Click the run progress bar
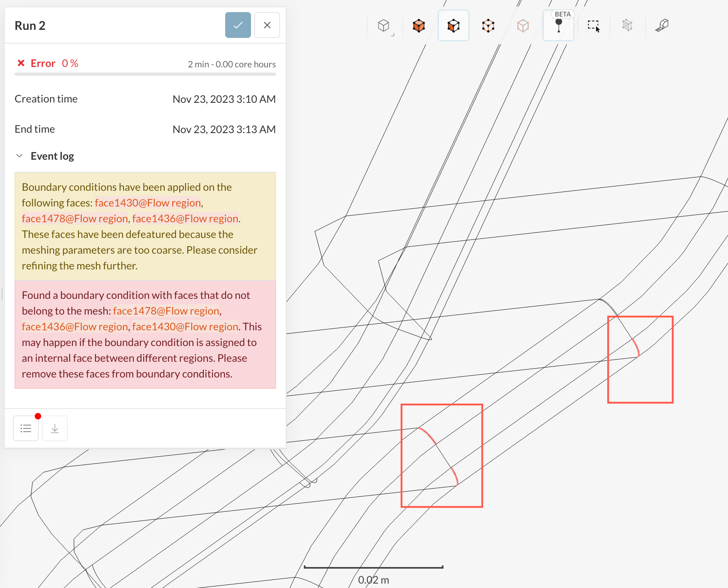This screenshot has height=588, width=728. tap(145, 74)
